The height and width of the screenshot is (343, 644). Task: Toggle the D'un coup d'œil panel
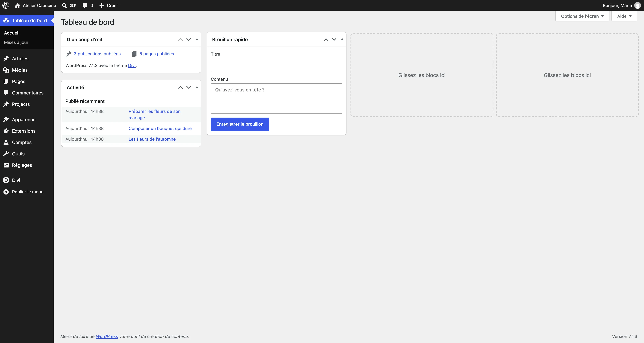point(197,40)
